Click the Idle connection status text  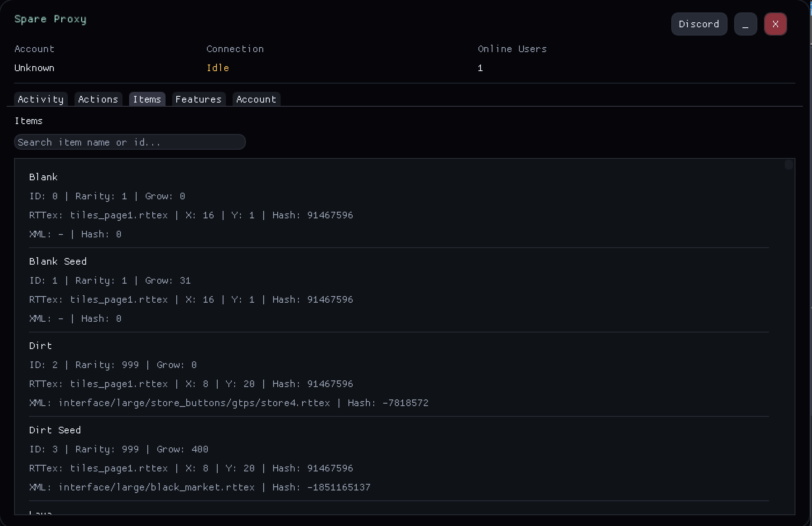click(x=218, y=68)
